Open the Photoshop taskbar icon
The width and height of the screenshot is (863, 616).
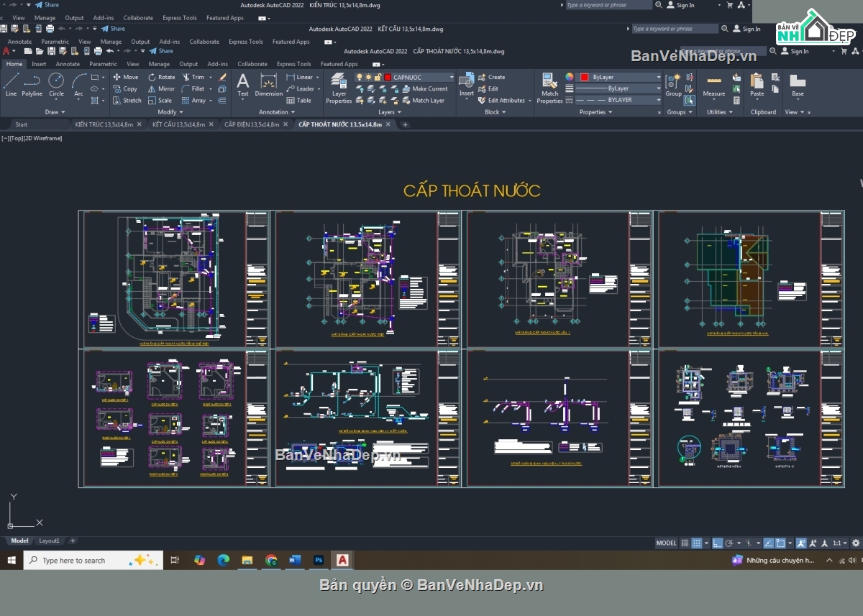pos(319,560)
